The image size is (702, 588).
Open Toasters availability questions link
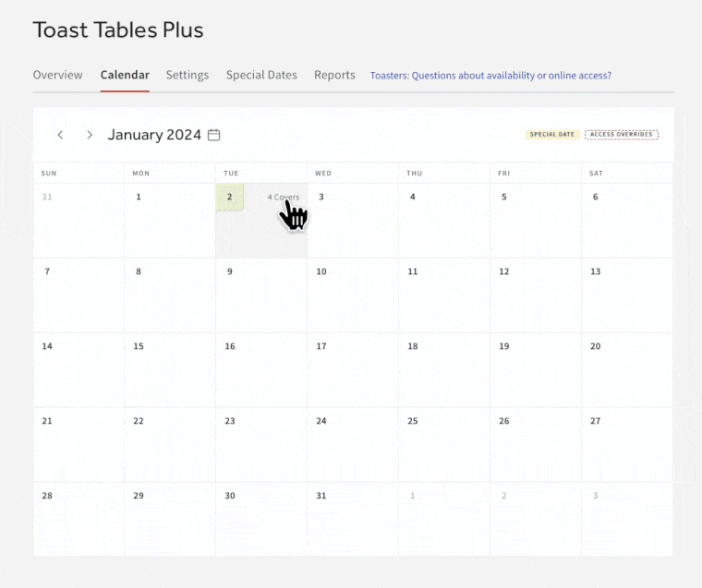490,76
